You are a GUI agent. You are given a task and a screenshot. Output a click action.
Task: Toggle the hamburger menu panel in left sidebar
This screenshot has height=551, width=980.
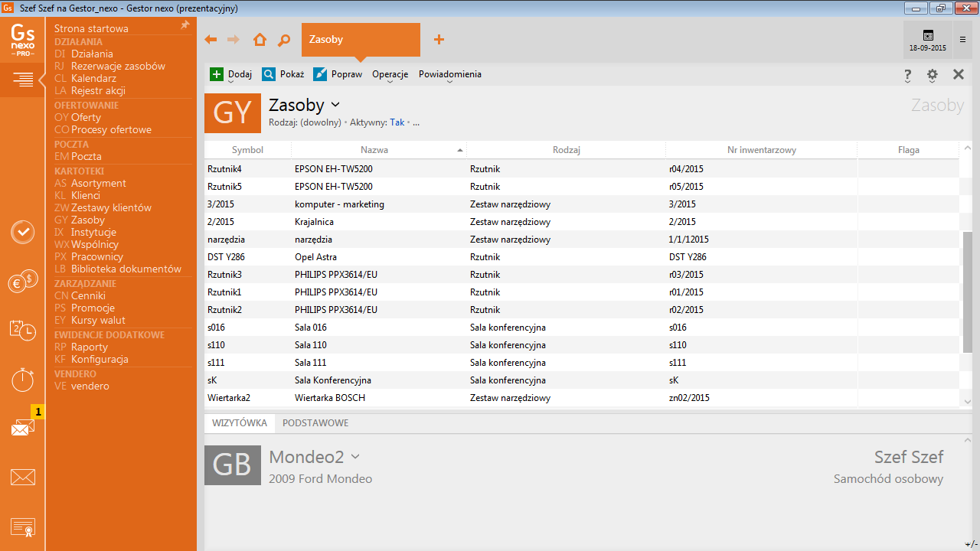coord(23,79)
